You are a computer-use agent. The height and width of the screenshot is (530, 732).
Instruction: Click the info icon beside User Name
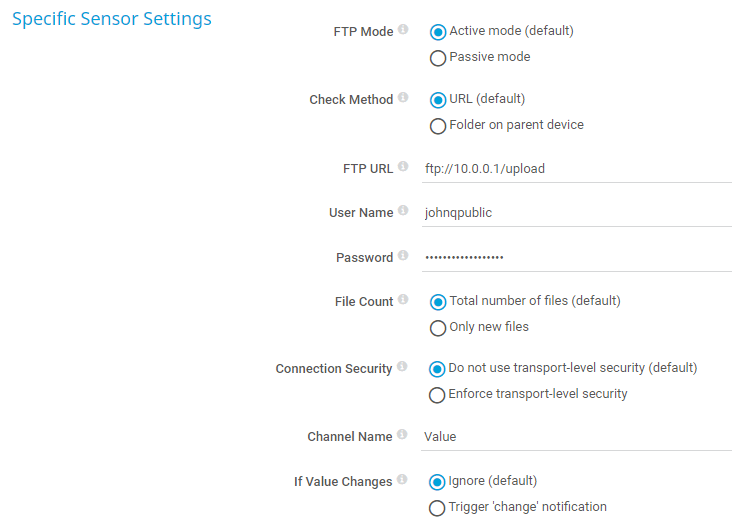point(403,211)
